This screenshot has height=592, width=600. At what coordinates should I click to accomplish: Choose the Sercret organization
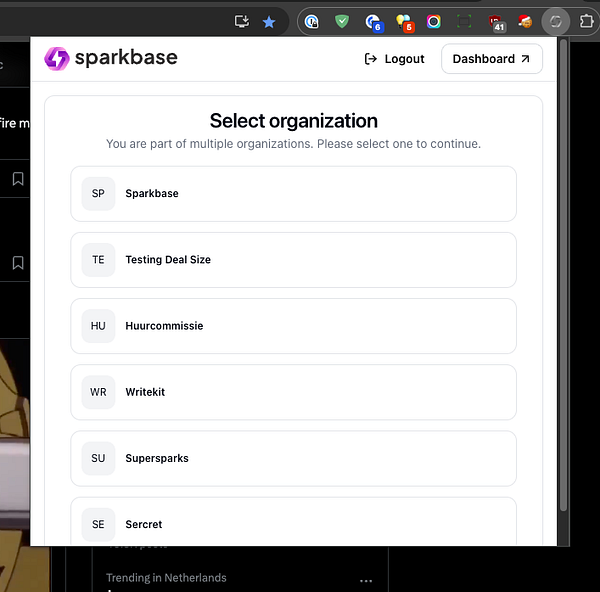pyautogui.click(x=293, y=522)
